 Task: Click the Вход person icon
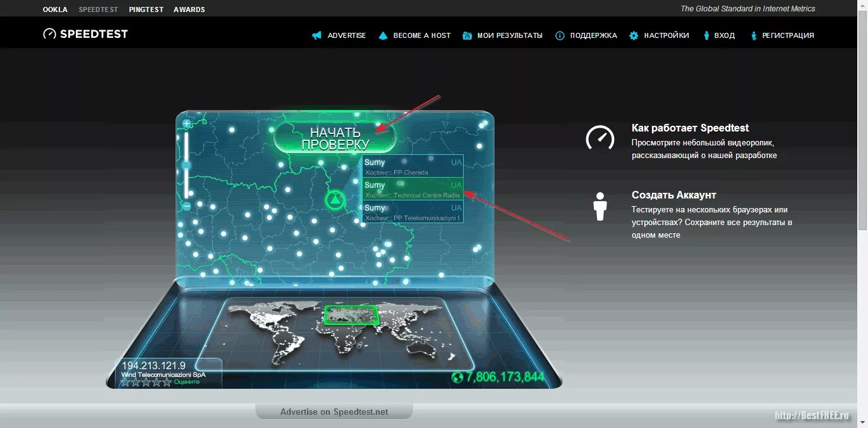[706, 35]
